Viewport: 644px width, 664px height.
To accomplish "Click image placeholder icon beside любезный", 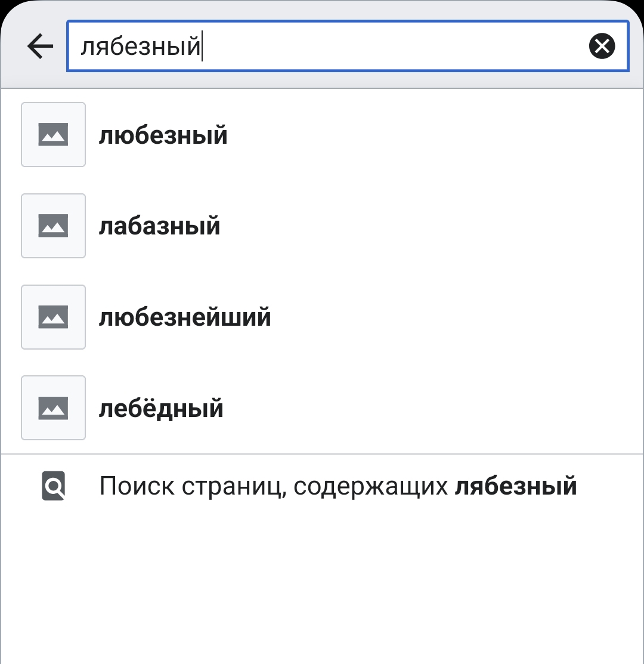I will (x=53, y=135).
